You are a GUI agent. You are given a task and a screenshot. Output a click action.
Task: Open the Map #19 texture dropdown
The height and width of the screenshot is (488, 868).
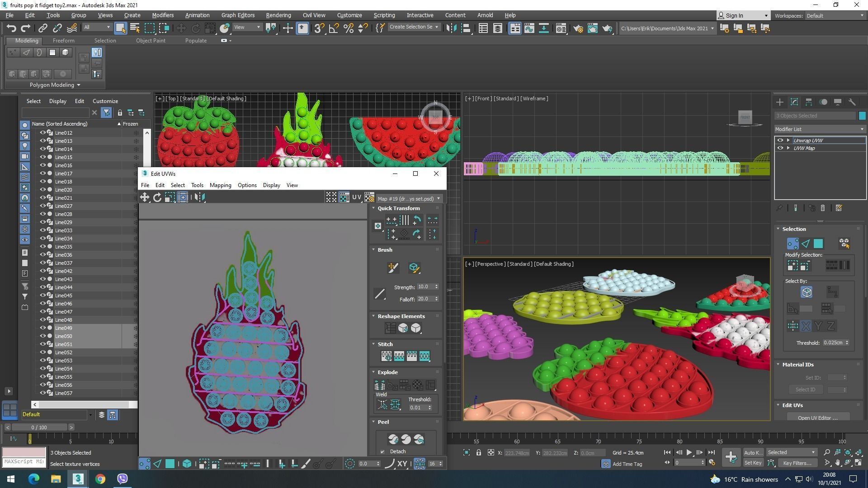point(409,199)
